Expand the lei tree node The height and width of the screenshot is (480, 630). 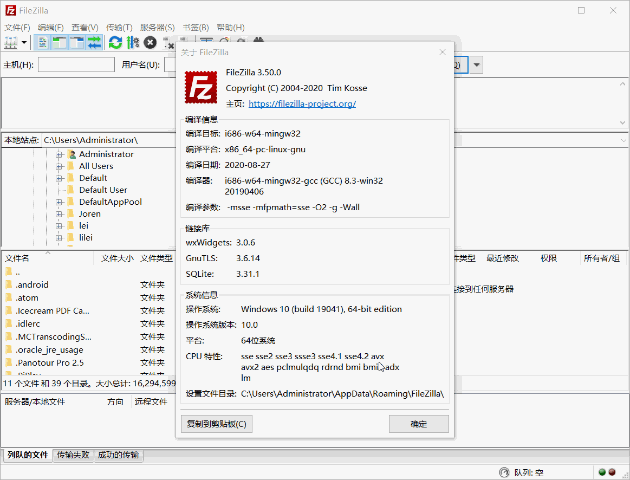click(x=59, y=226)
